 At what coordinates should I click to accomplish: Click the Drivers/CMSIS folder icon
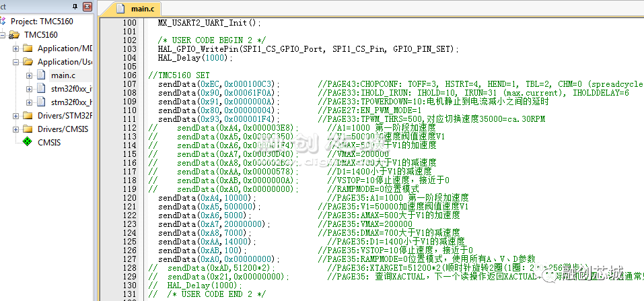28,129
